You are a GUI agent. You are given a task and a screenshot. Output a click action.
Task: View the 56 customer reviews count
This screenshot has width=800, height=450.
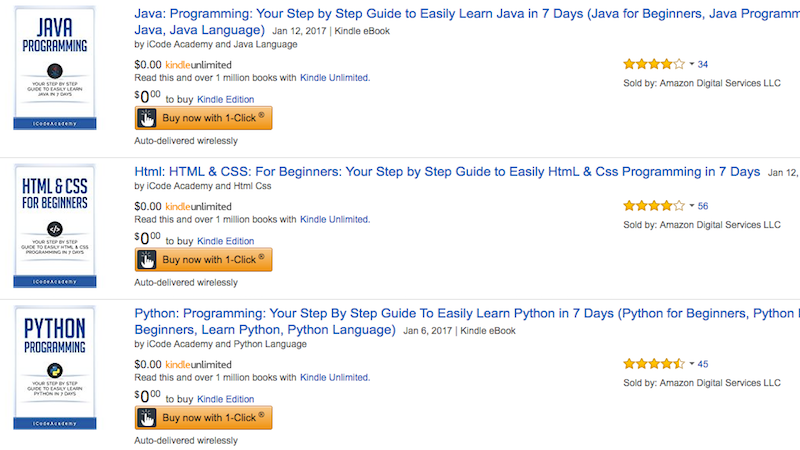pyautogui.click(x=703, y=206)
